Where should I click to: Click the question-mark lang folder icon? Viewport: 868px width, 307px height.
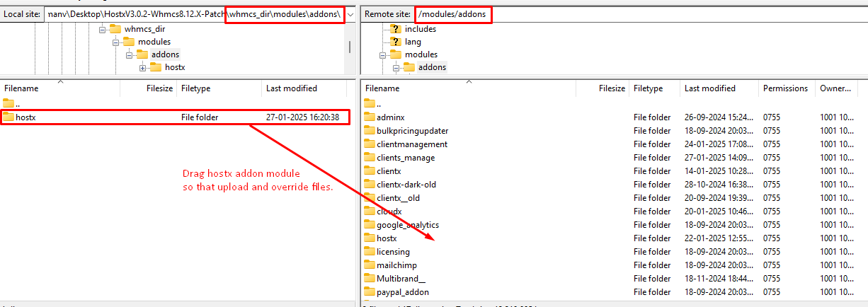396,42
